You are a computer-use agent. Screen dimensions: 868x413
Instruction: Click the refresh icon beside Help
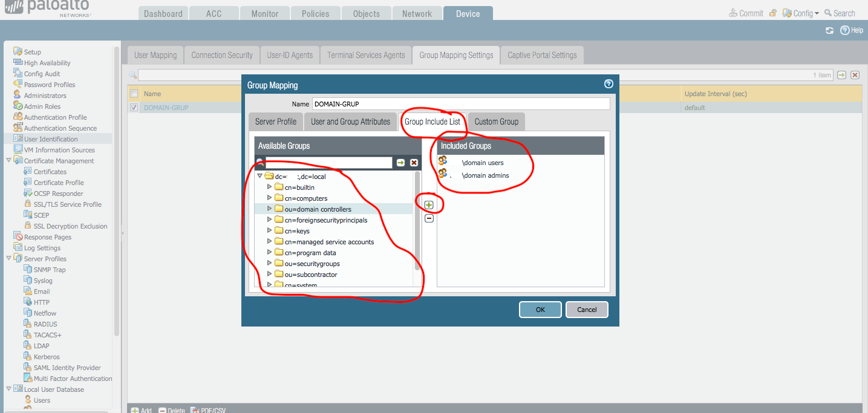click(830, 30)
